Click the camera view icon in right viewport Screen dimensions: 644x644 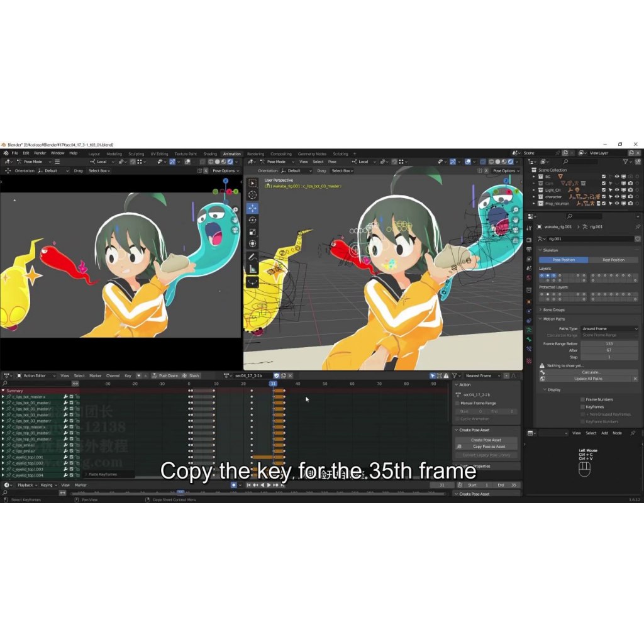[516, 230]
